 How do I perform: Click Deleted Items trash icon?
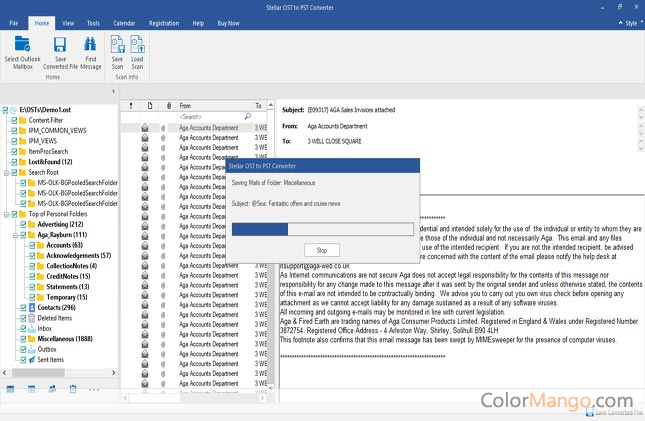32,318
